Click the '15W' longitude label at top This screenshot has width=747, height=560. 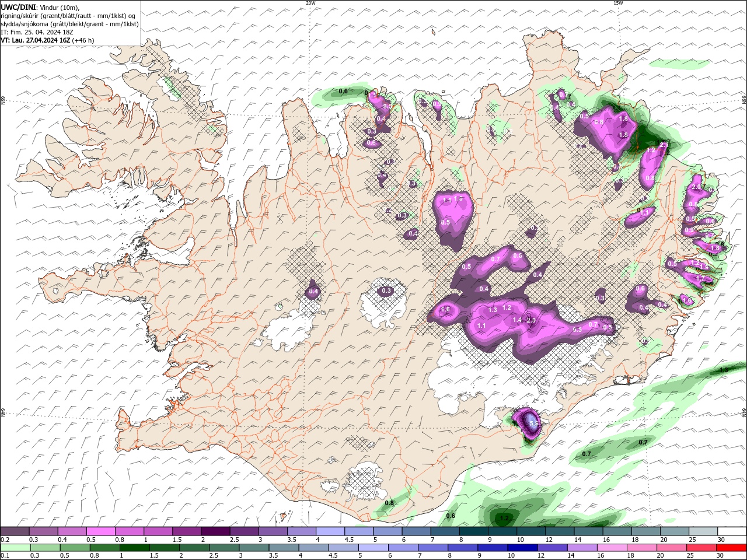click(x=618, y=3)
